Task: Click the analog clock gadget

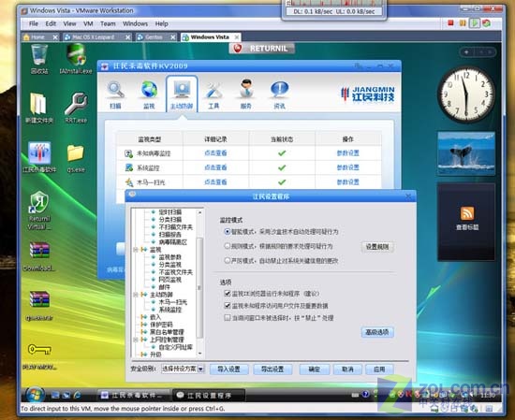Action: pyautogui.click(x=466, y=94)
